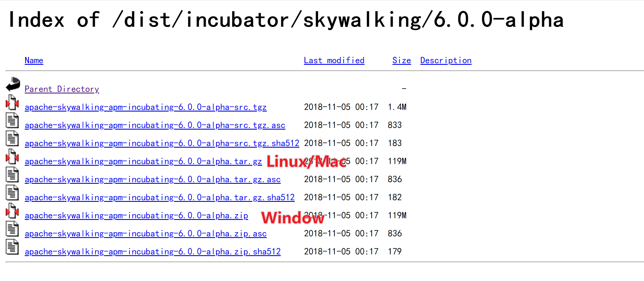The height and width of the screenshot is (281, 644).
Task: Click the 836 size on the alpha.zip.asc row
Action: [x=395, y=233]
